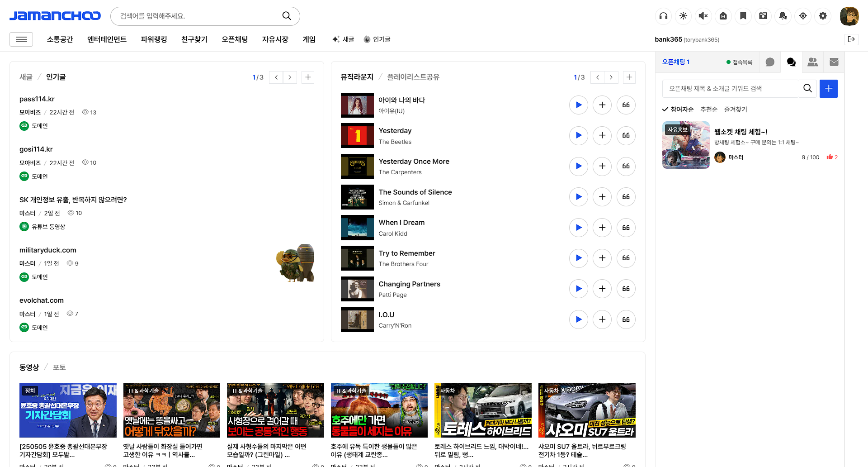The height and width of the screenshot is (467, 868).
Task: Open comments for 아이와 나의 바다
Action: coord(626,105)
